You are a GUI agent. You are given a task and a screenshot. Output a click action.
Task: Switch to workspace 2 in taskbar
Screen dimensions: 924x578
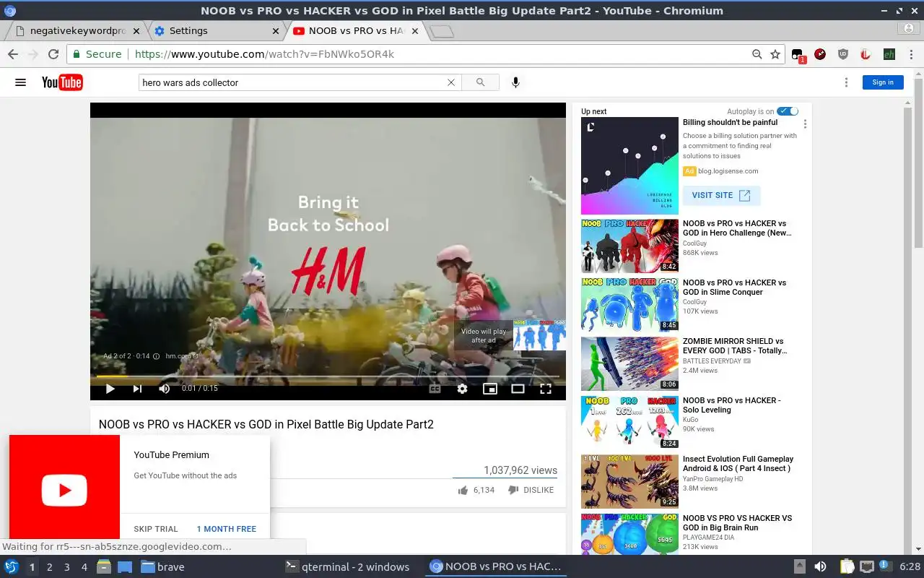tap(49, 567)
